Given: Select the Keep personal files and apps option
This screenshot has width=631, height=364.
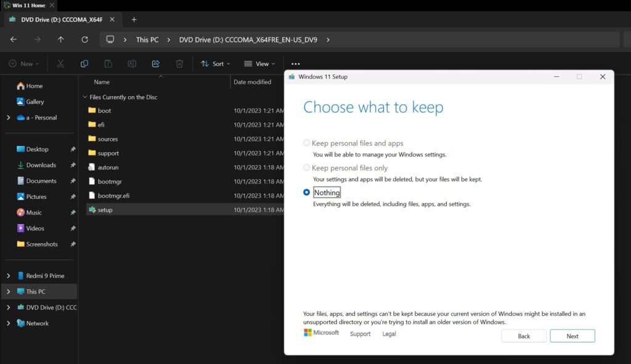Looking at the screenshot, I should coord(306,142).
